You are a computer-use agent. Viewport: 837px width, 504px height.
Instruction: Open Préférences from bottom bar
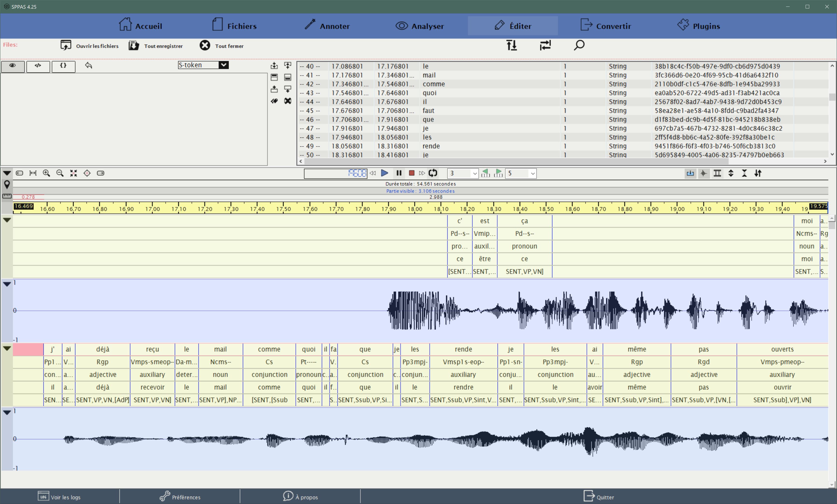pyautogui.click(x=180, y=497)
